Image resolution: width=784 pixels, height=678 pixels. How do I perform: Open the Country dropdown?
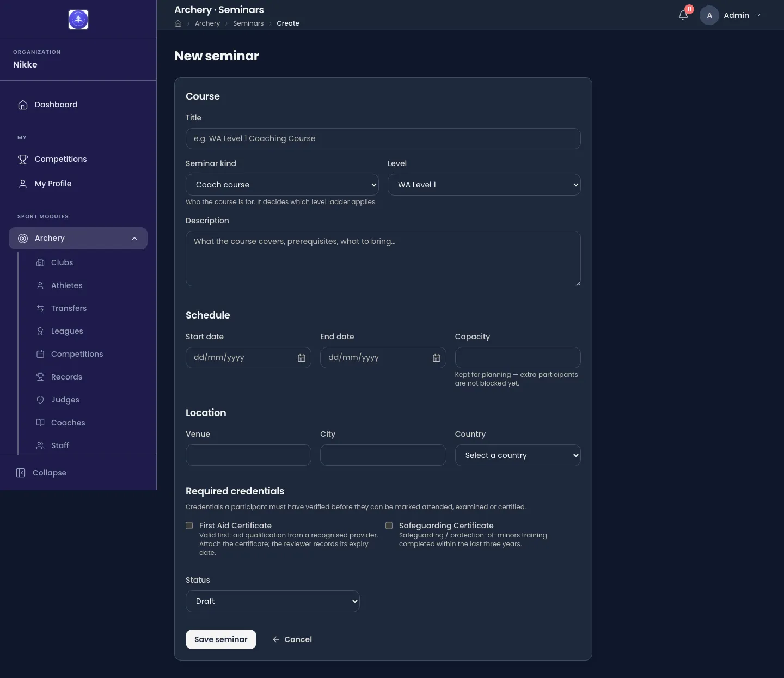(518, 455)
